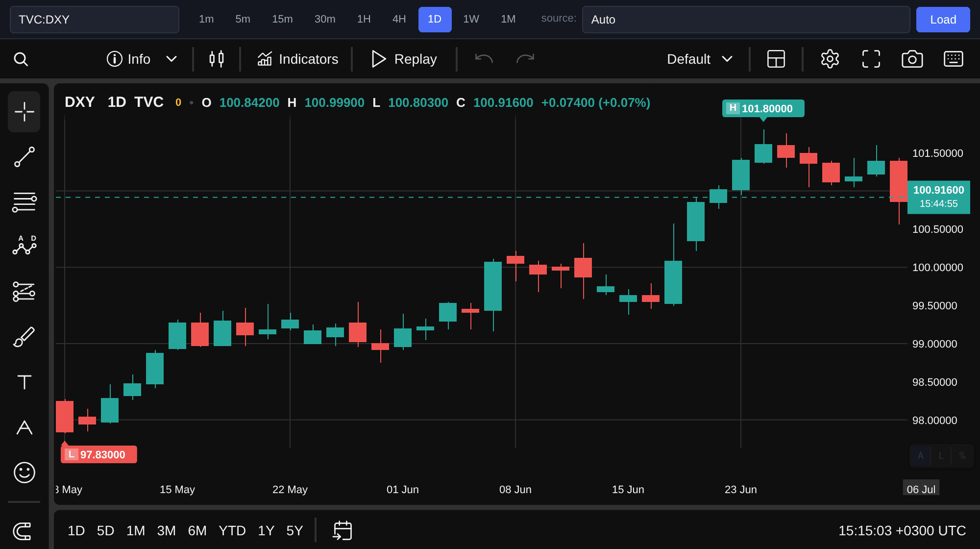The width and height of the screenshot is (980, 549).
Task: Switch to the 1W timeframe
Action: (x=471, y=20)
